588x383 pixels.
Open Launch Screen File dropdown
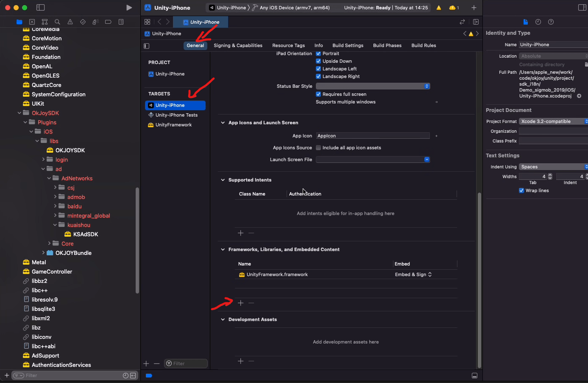point(373,159)
